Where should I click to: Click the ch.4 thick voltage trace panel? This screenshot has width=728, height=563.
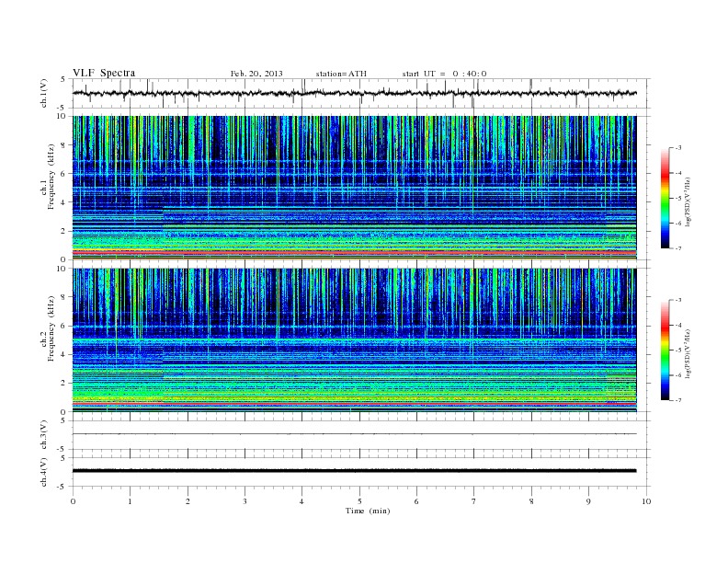360,472
